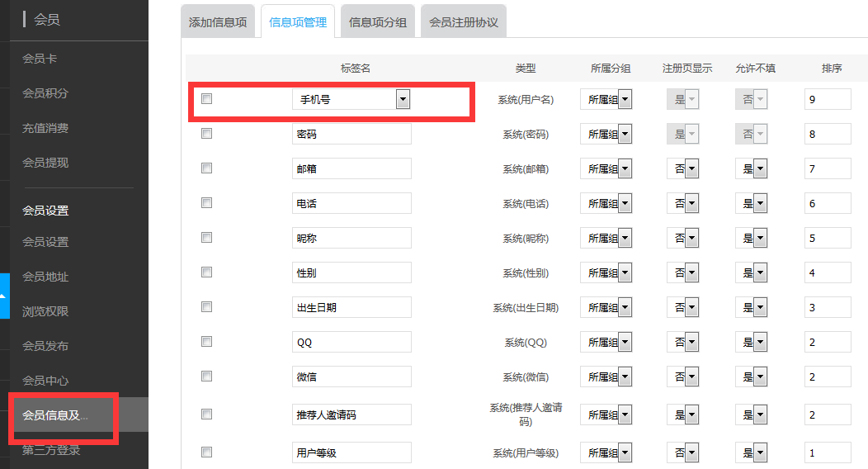Click sort order field in 用户等级 row
The image size is (868, 469).
point(828,453)
